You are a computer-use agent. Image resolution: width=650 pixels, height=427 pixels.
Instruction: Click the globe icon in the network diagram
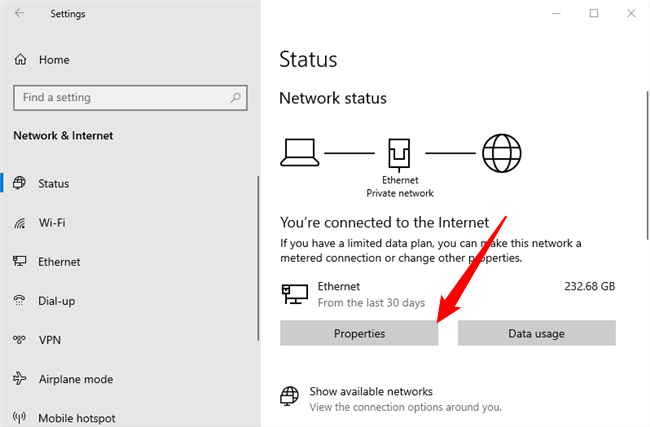502,153
